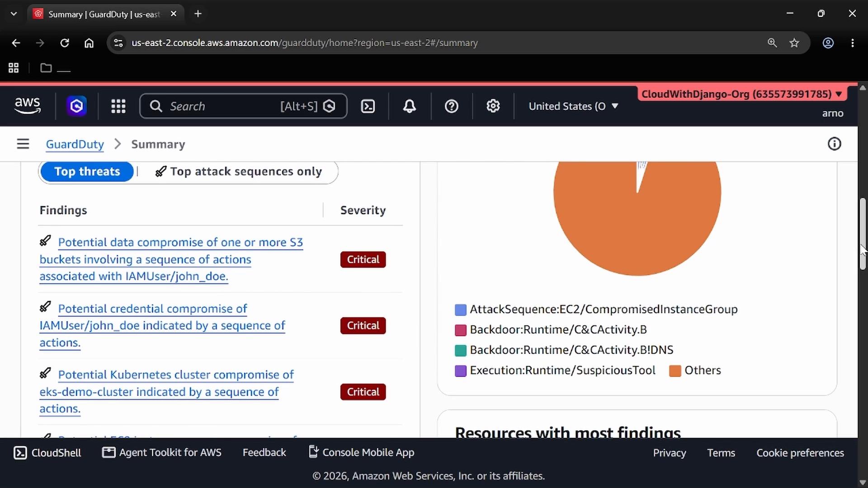Select the Top threats toggle
The height and width of the screenshot is (488, 868).
(x=87, y=172)
